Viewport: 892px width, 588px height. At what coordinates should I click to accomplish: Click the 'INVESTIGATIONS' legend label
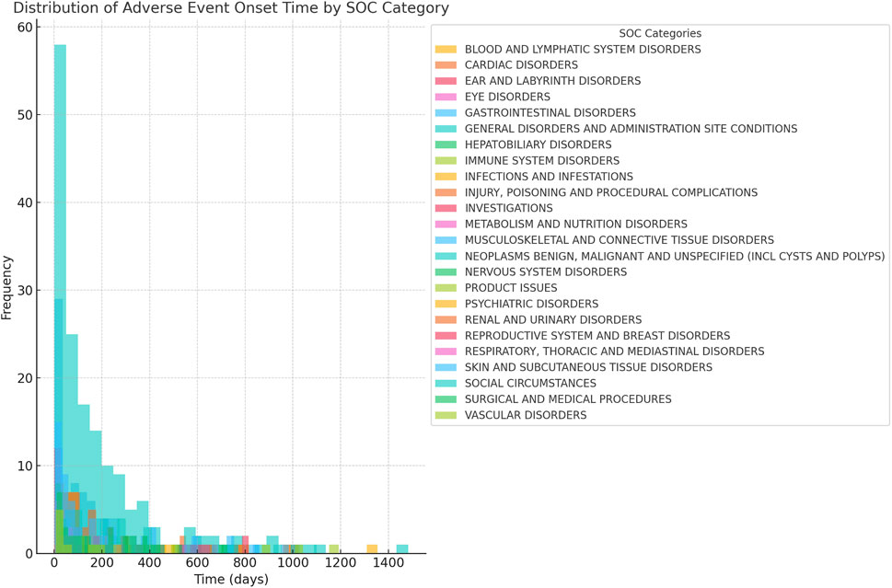click(508, 209)
